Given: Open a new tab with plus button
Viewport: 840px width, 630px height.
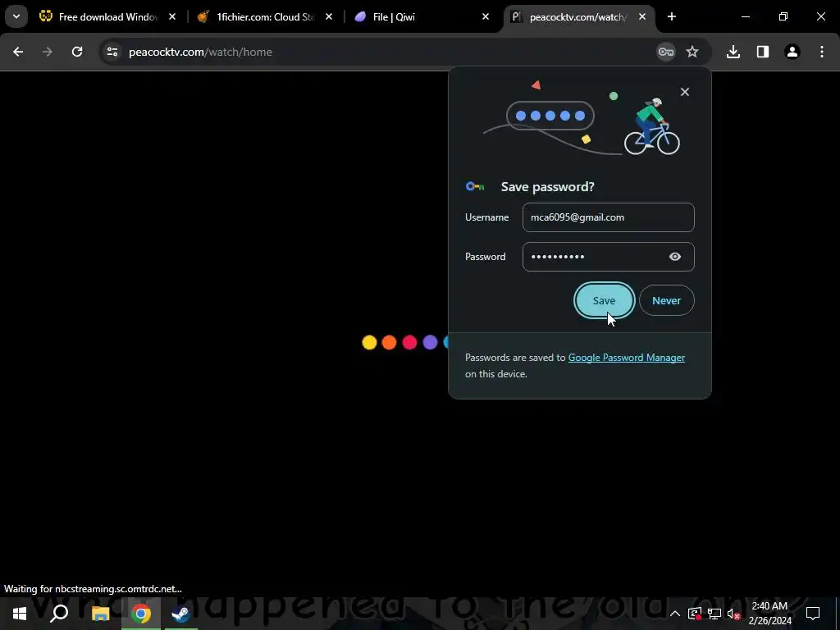Looking at the screenshot, I should pyautogui.click(x=672, y=17).
